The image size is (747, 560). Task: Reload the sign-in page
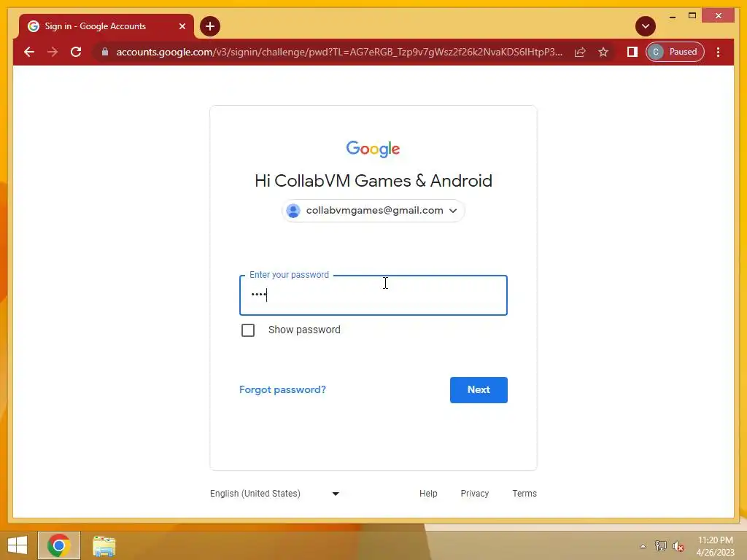(x=76, y=52)
